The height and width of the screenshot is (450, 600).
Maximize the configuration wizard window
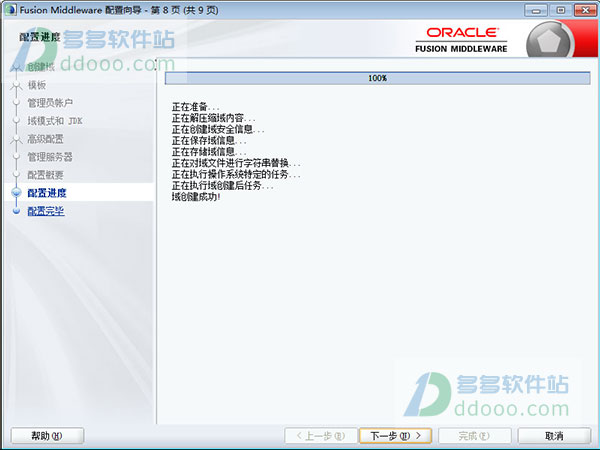point(561,10)
